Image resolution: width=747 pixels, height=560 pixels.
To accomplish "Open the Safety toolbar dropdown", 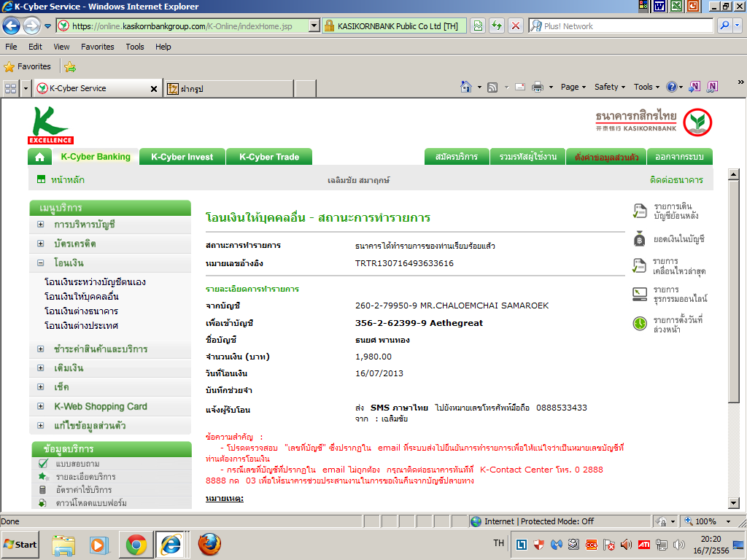I will [x=610, y=87].
